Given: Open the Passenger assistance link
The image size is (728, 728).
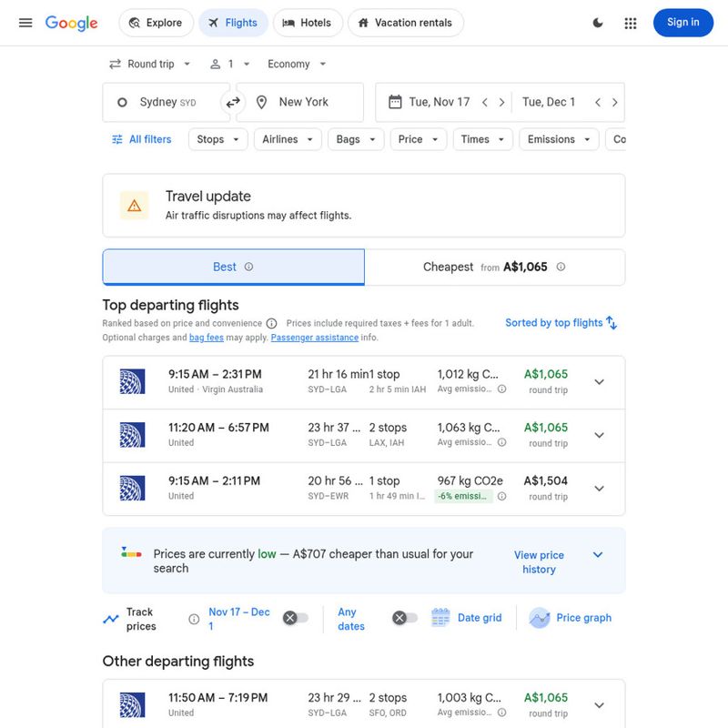Looking at the screenshot, I should (x=315, y=338).
